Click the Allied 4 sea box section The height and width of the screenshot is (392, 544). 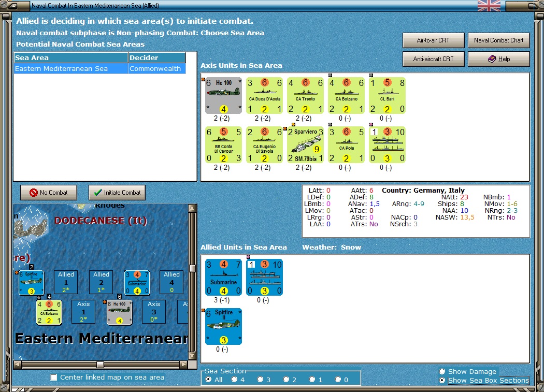pyautogui.click(x=171, y=282)
